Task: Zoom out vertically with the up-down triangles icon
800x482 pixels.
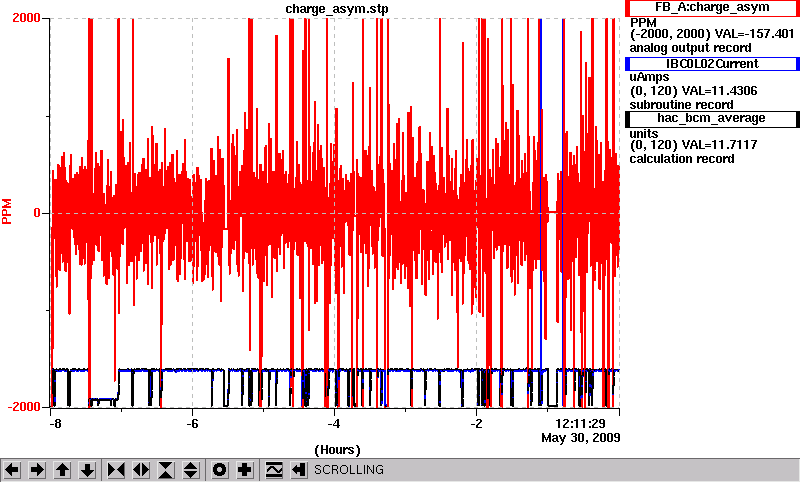Action: click(x=191, y=470)
